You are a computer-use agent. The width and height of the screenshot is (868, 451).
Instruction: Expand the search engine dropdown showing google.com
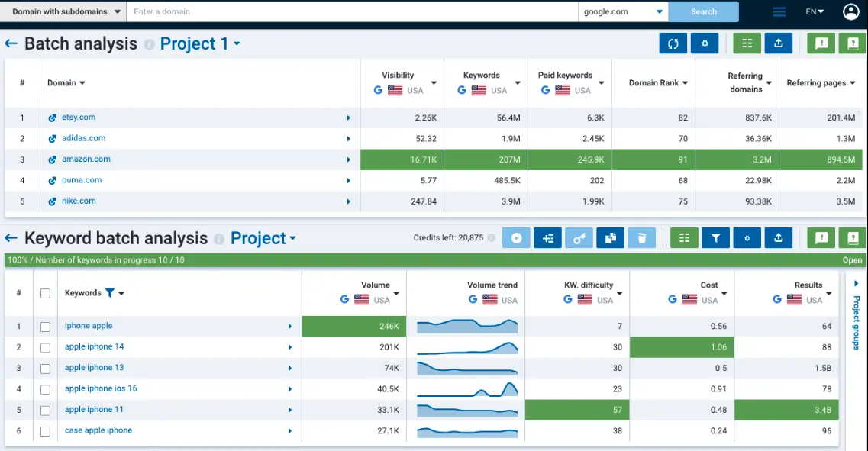pyautogui.click(x=659, y=11)
